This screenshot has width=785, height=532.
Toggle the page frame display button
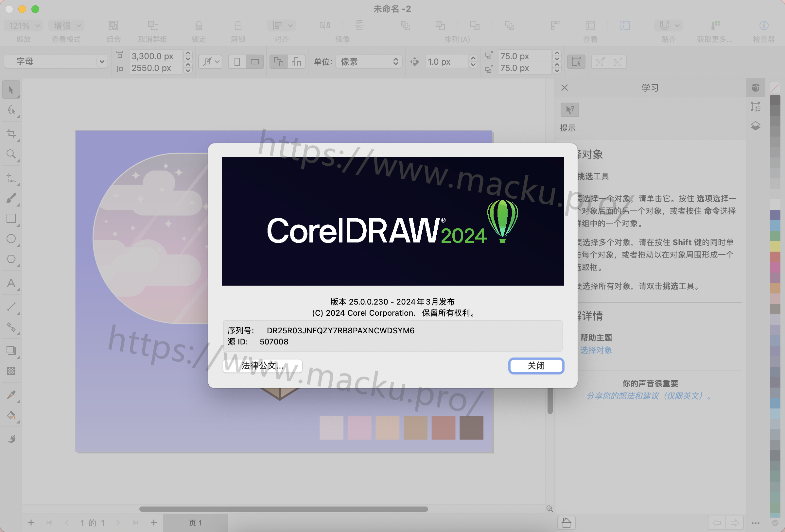pos(576,62)
